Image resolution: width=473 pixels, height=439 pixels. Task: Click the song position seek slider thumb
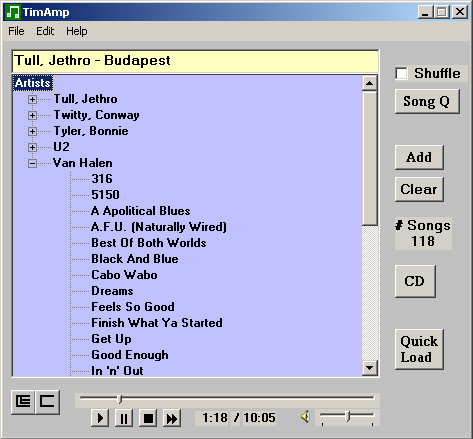[x=120, y=399]
